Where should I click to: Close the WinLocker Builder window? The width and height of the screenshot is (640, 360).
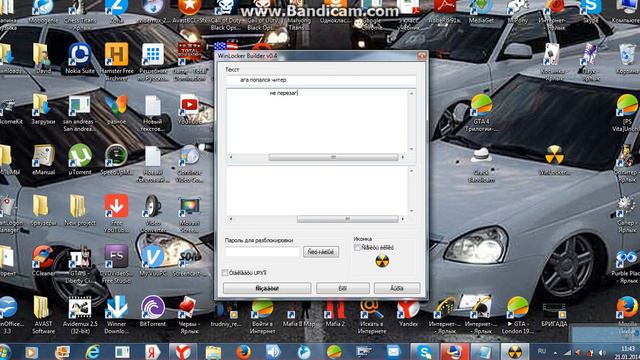(x=422, y=56)
